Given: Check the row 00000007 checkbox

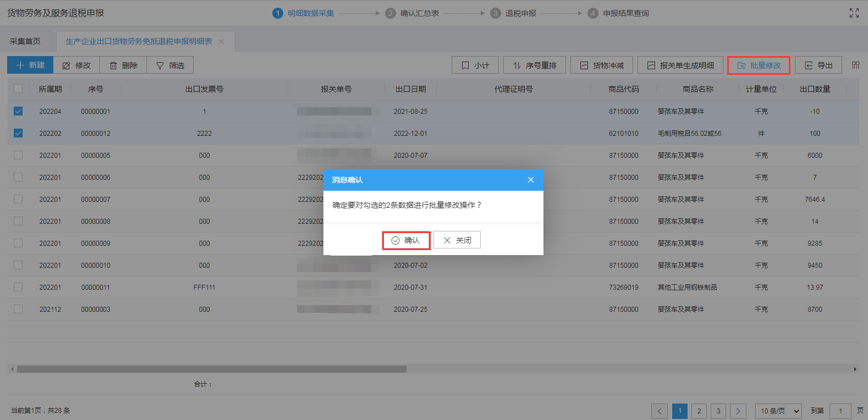Looking at the screenshot, I should click(x=18, y=199).
